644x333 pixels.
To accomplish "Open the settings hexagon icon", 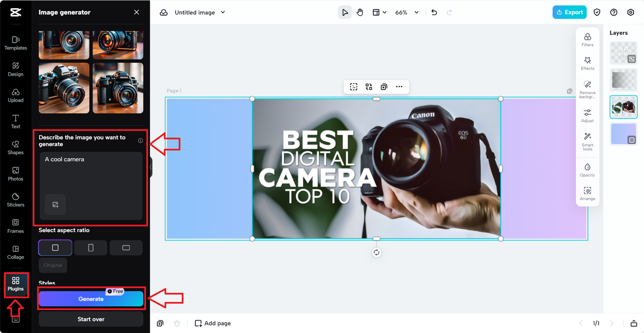I will (630, 13).
